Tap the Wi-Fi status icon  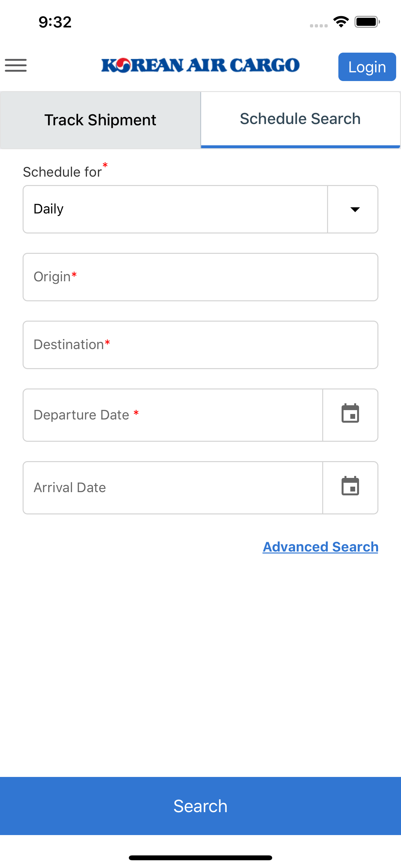click(x=341, y=22)
